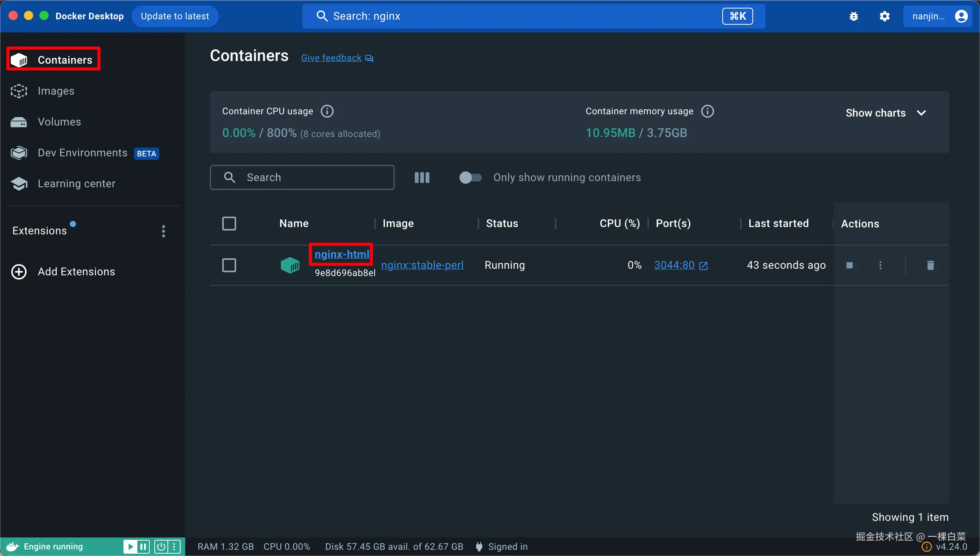
Task: Open Volumes section in sidebar
Action: point(59,122)
